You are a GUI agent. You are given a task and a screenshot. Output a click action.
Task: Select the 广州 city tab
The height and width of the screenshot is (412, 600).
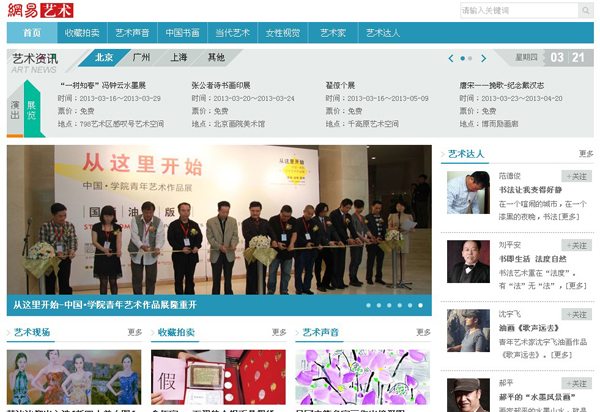[141, 57]
